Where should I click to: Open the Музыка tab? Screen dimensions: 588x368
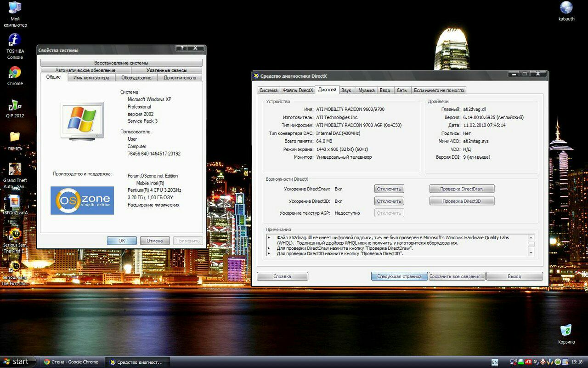tap(366, 90)
